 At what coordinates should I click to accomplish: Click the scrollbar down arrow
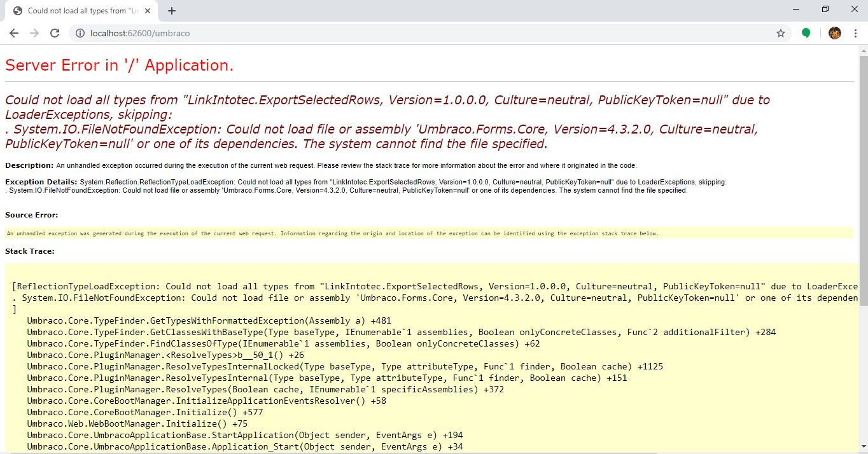point(863,448)
